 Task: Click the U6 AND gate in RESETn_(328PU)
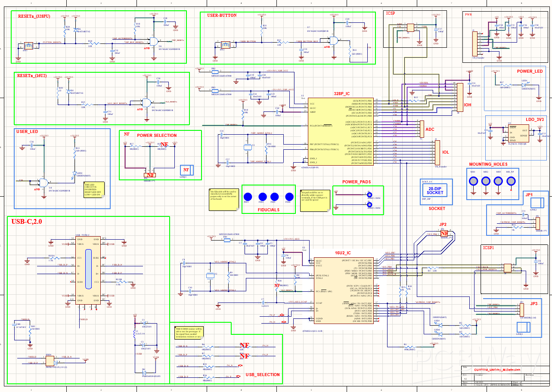[x=153, y=41]
